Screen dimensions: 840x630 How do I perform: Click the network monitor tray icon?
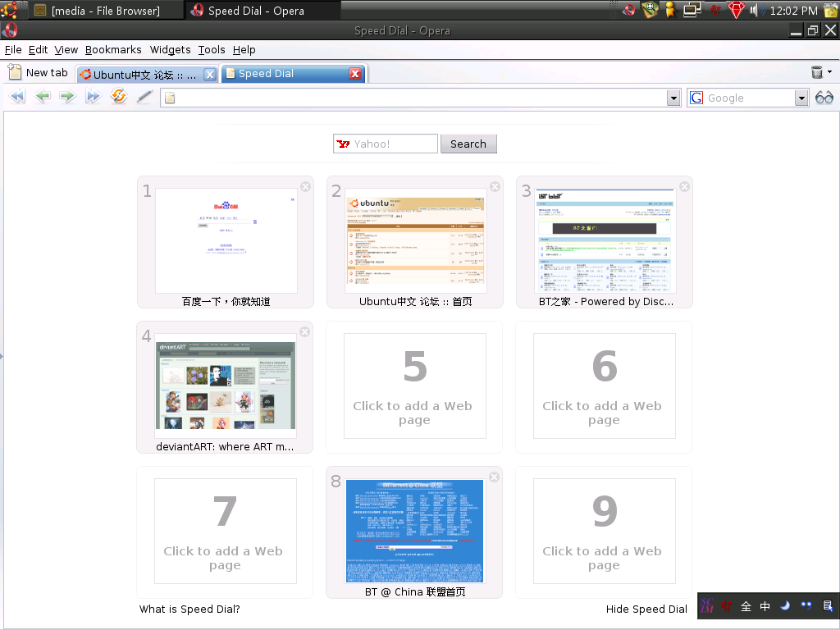(x=692, y=10)
